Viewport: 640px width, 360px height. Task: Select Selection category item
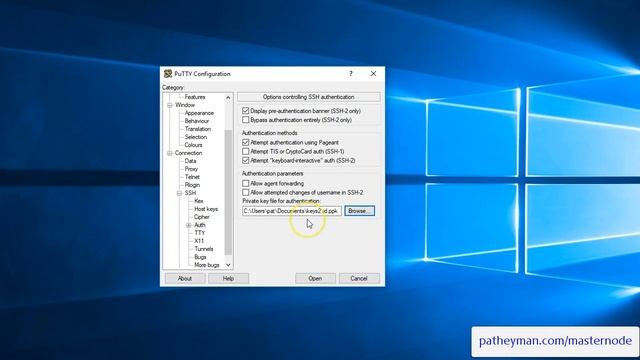(196, 137)
